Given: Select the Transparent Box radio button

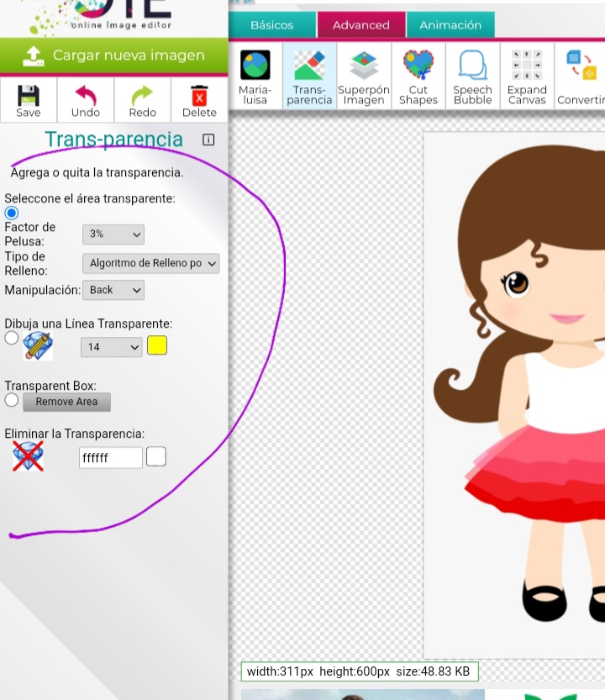Looking at the screenshot, I should tap(12, 401).
